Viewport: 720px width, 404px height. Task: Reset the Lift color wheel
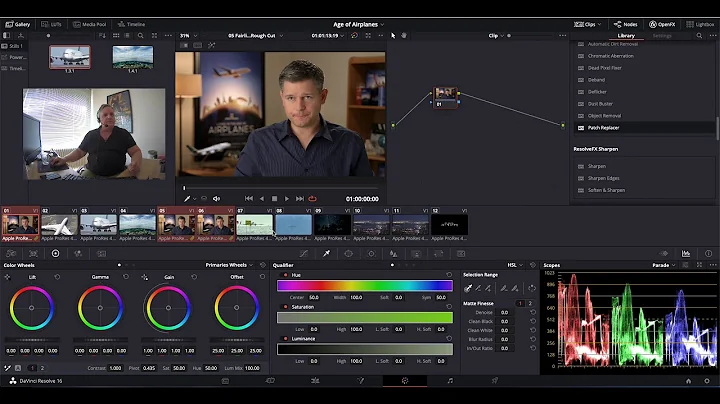pyautogui.click(x=57, y=277)
